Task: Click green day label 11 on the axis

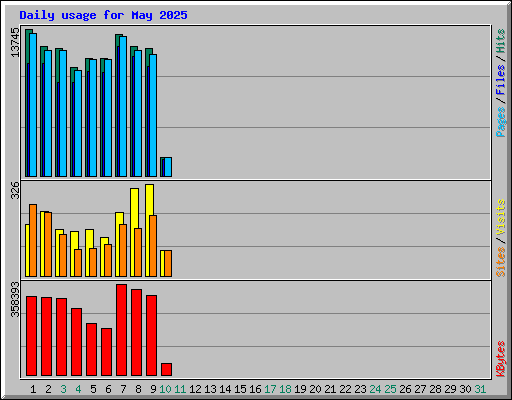Action: tap(180, 389)
